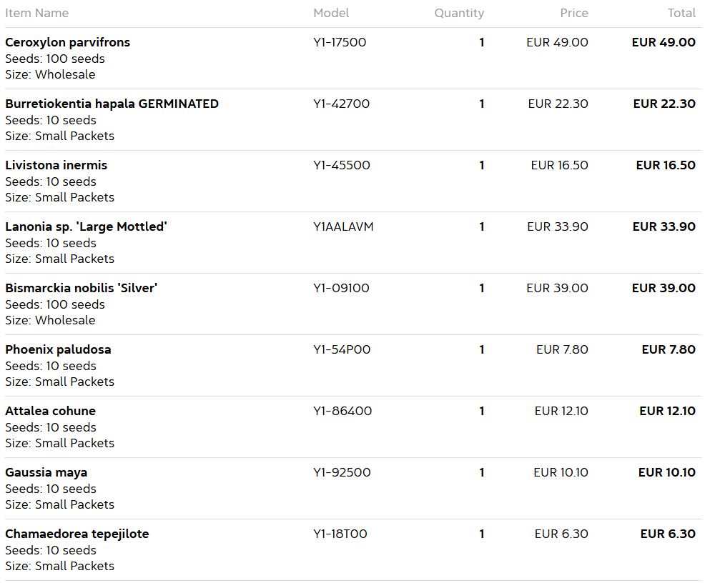Open Lanonia sp. 'Large Mottled' entry
Image resolution: width=720 pixels, height=588 pixels.
pyautogui.click(x=86, y=226)
